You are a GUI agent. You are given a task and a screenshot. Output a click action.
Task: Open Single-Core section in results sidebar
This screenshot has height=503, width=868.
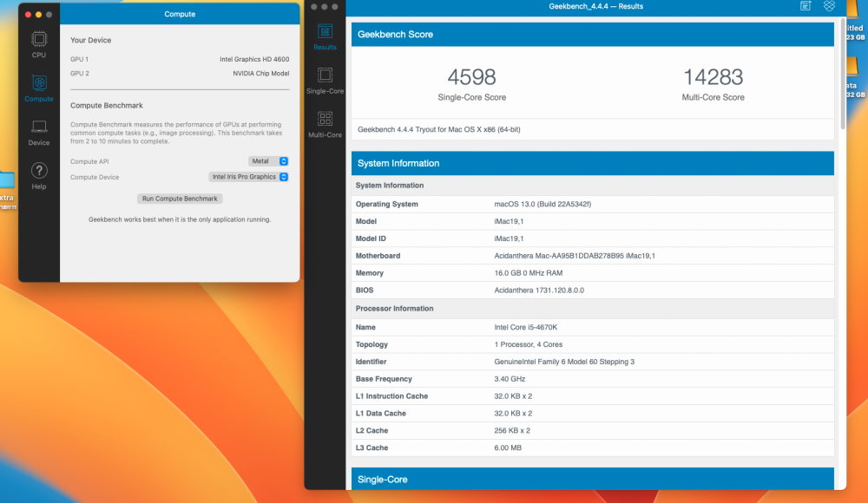click(325, 81)
